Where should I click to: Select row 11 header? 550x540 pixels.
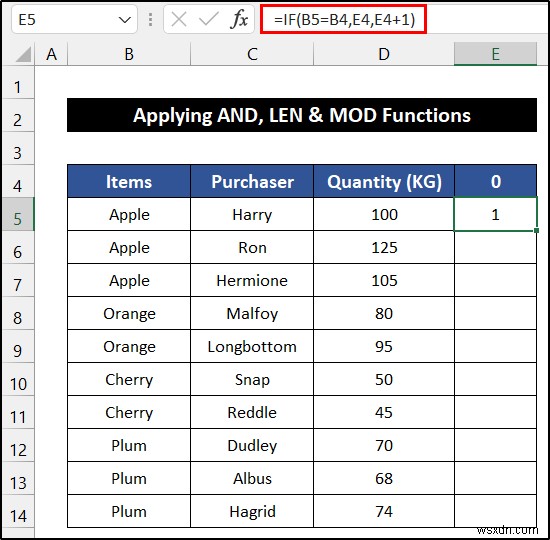pyautogui.click(x=18, y=412)
